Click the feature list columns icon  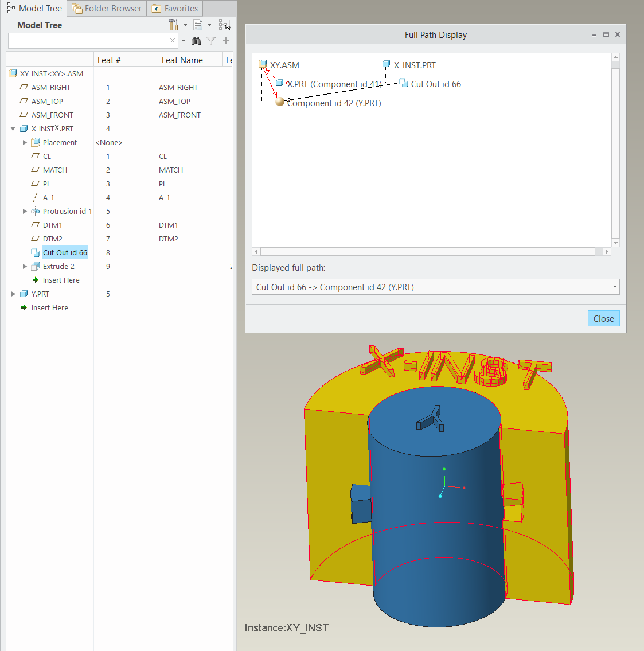point(198,25)
